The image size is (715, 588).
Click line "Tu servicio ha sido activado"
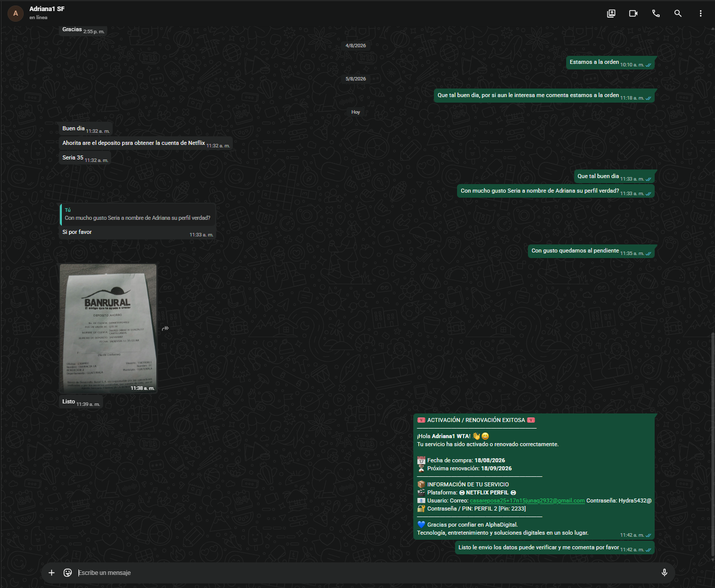488,445
